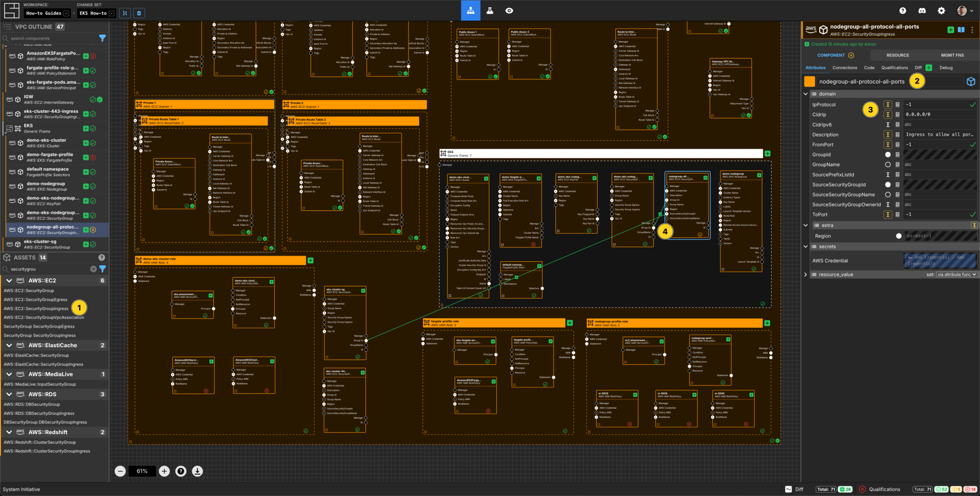Open the 'via attribute func' set dropdown

pyautogui.click(x=957, y=275)
